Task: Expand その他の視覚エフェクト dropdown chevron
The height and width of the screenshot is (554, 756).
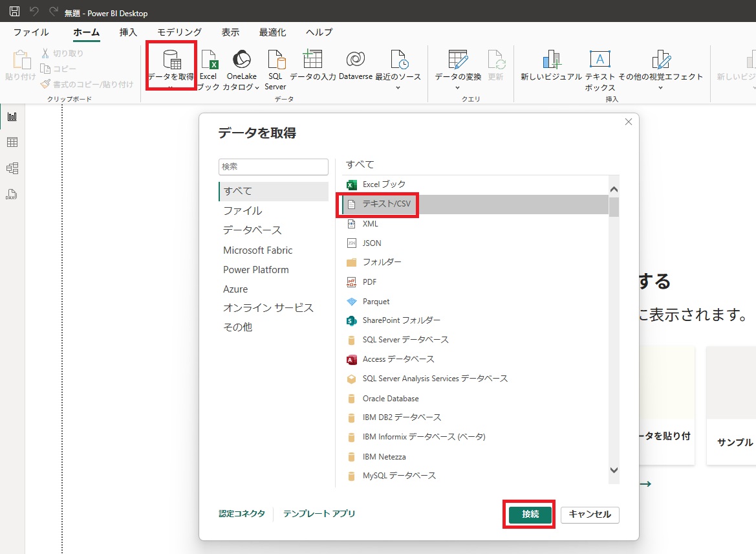Action: pos(660,87)
